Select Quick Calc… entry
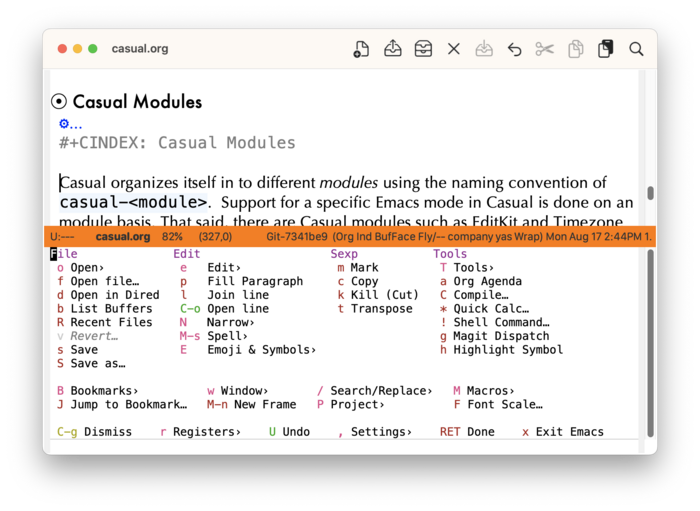The width and height of the screenshot is (700, 511). [x=484, y=308]
